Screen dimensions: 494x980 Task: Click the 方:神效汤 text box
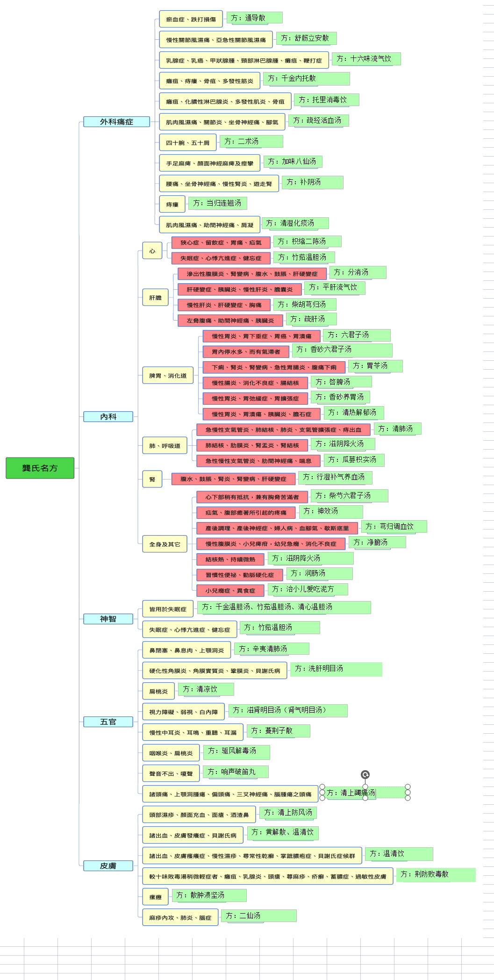[332, 511]
